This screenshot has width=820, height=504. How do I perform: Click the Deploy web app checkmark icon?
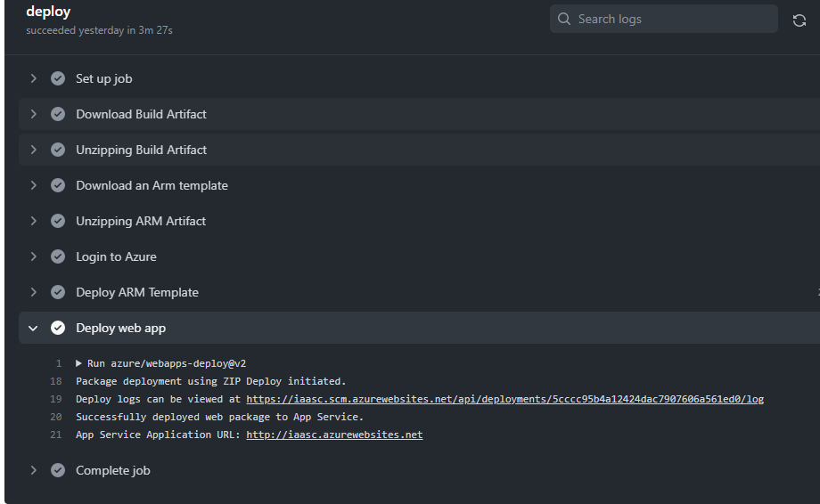[58, 328]
